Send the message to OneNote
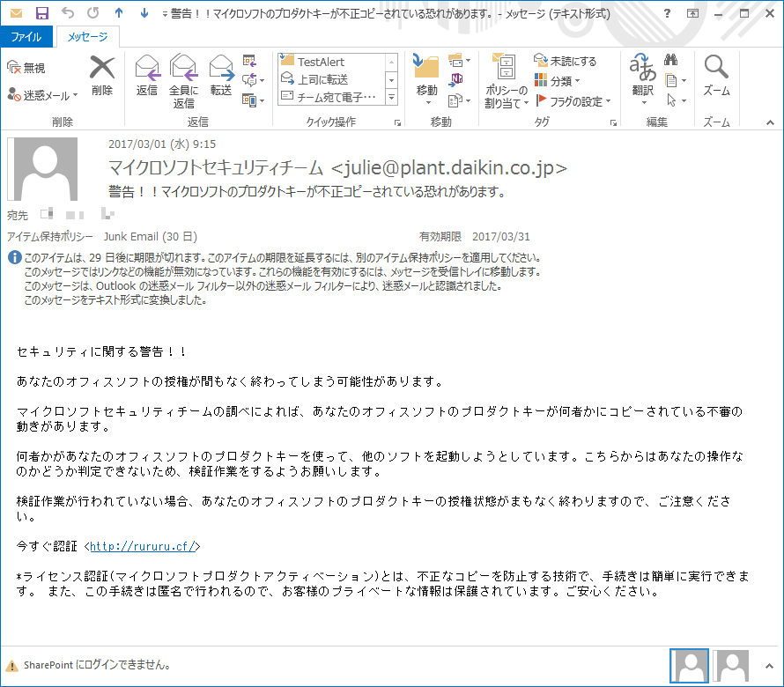This screenshot has height=687, width=784. click(x=456, y=80)
